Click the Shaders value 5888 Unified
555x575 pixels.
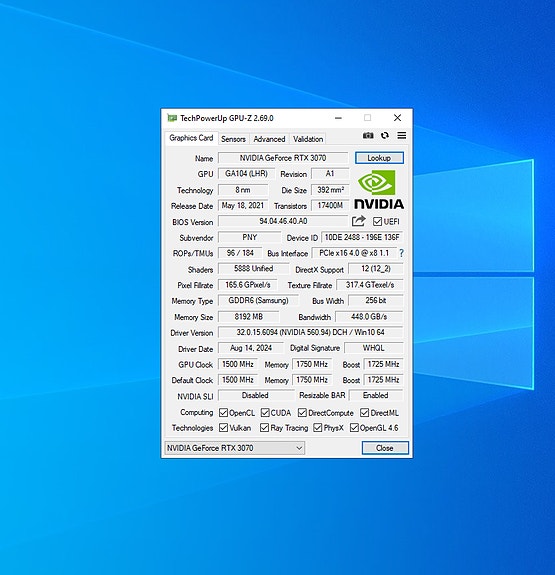[253, 269]
